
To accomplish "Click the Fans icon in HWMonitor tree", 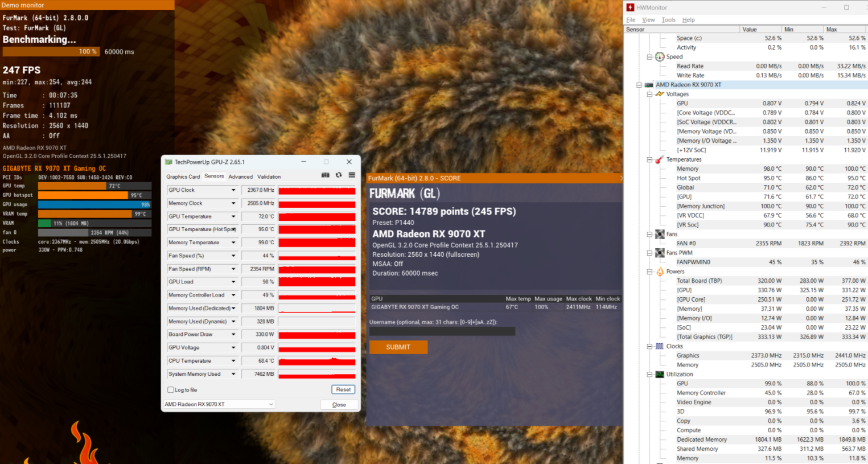I will pyautogui.click(x=660, y=234).
